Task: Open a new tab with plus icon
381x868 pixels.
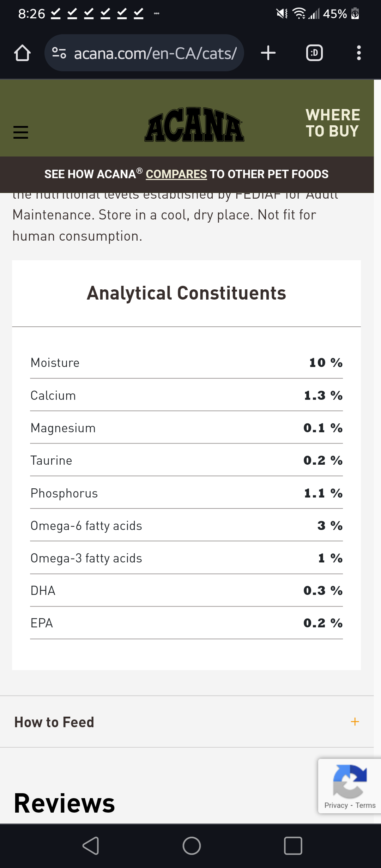Action: [x=268, y=53]
